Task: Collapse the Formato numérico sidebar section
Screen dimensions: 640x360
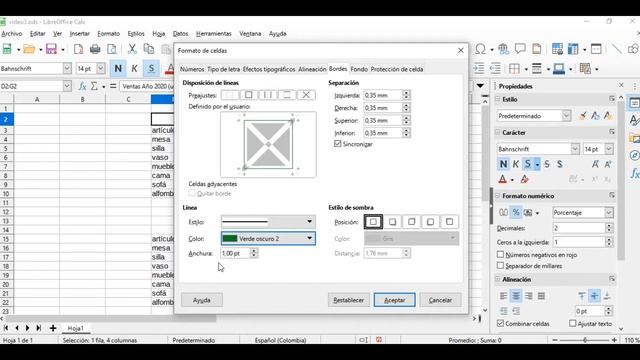Action: coord(498,196)
